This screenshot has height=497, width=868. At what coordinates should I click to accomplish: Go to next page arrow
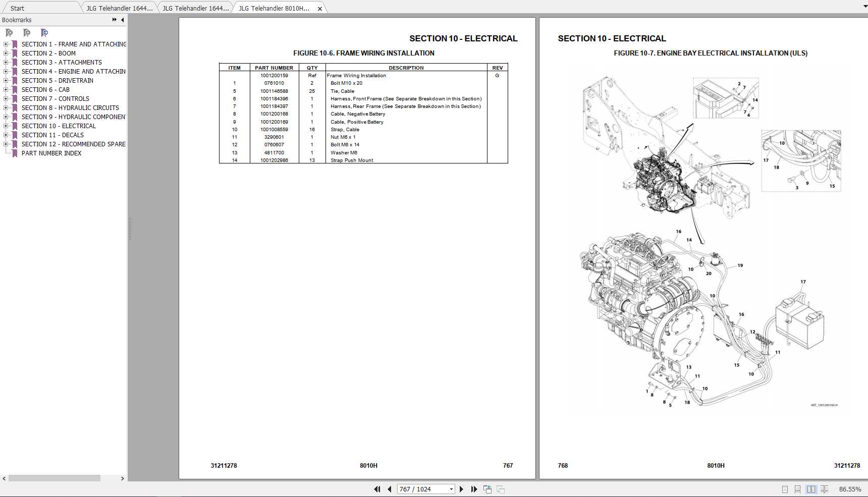coord(461,489)
